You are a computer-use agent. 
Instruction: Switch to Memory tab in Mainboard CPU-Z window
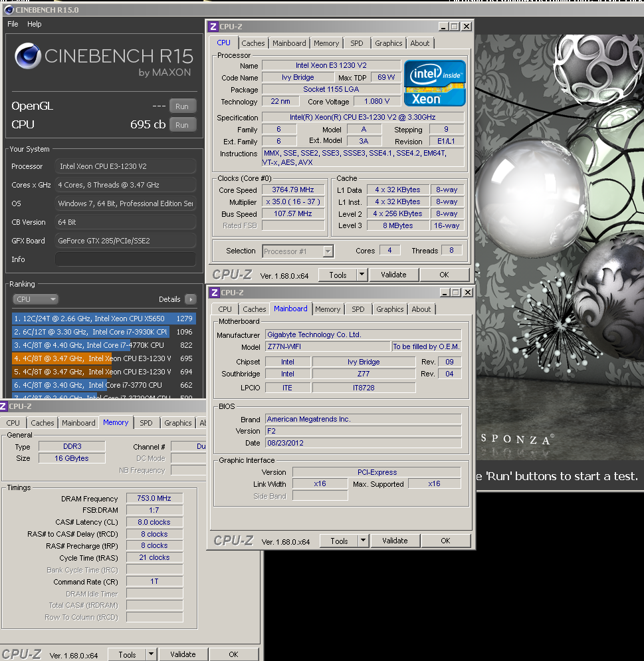tap(328, 309)
